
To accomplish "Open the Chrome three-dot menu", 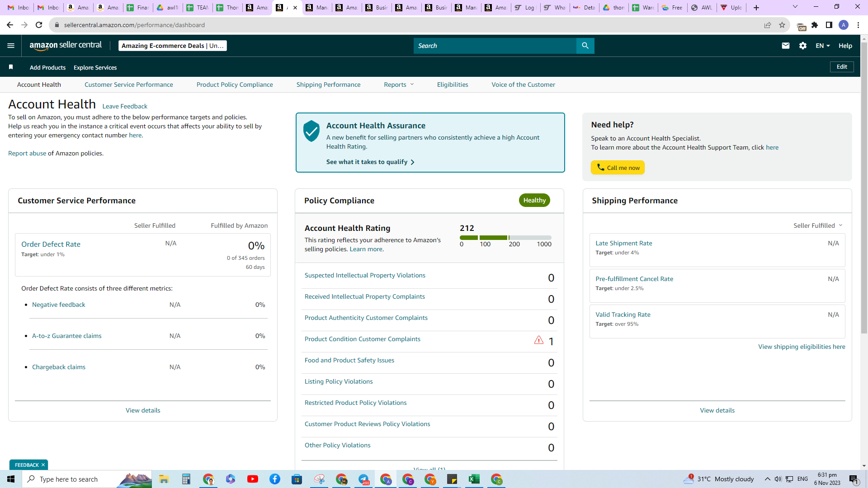I will point(858,25).
